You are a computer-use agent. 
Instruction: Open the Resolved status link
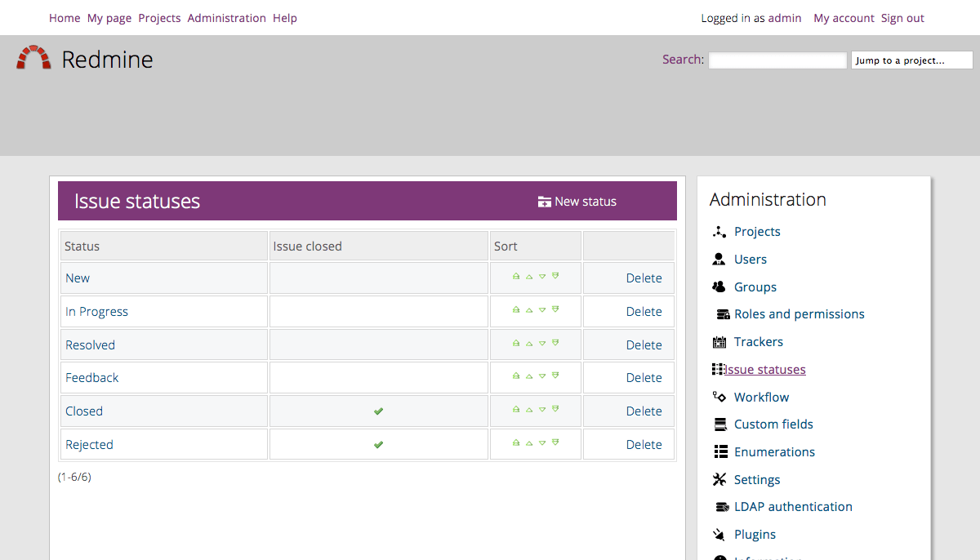pyautogui.click(x=90, y=345)
